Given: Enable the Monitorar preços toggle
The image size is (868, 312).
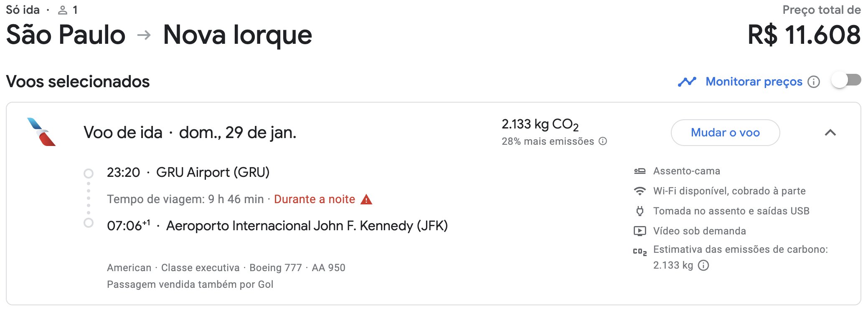Looking at the screenshot, I should point(846,80).
